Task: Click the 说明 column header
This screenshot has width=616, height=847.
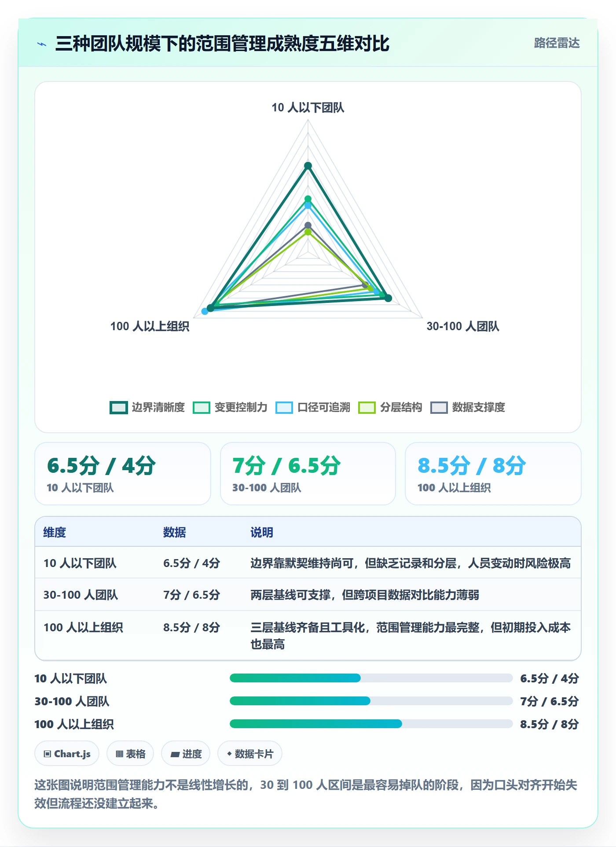Action: click(262, 532)
